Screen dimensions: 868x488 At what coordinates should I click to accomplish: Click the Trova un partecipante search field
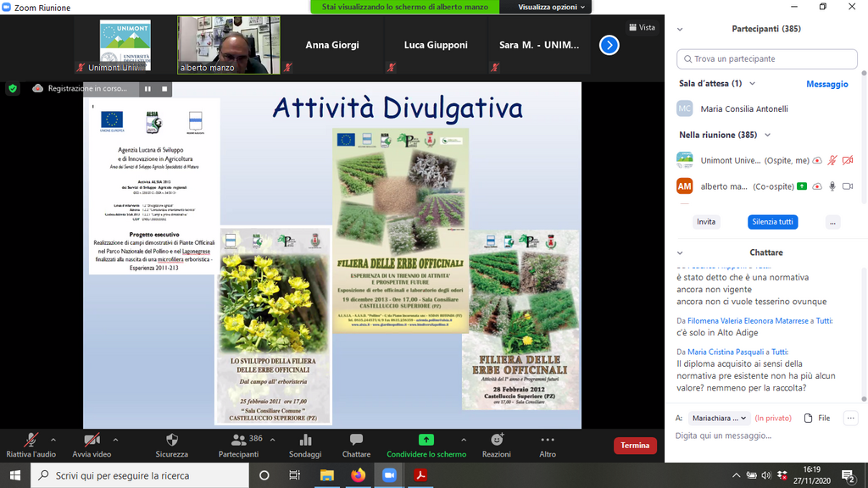766,59
